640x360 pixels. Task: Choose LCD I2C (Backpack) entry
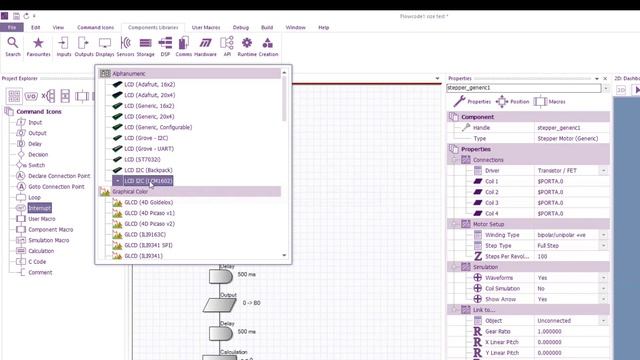click(148, 170)
